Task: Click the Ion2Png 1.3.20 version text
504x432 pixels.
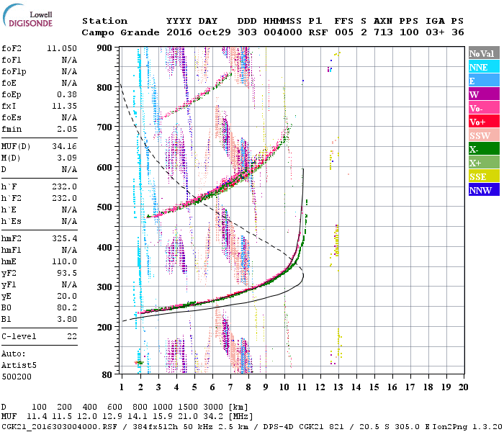Action: click(x=467, y=427)
